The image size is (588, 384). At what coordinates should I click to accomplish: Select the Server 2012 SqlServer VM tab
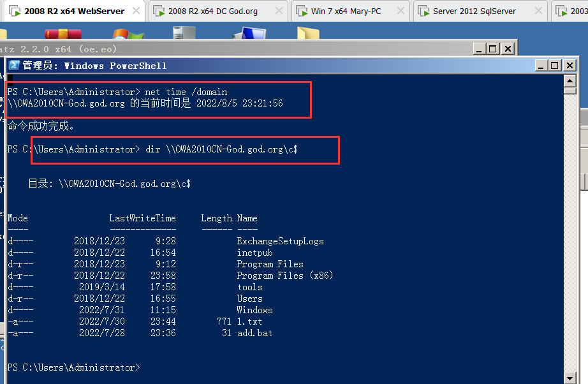(x=474, y=11)
